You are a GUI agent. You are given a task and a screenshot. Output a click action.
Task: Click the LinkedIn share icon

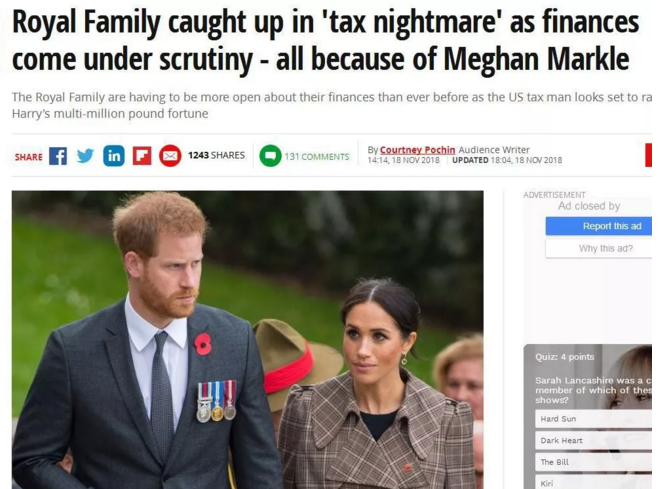click(114, 156)
